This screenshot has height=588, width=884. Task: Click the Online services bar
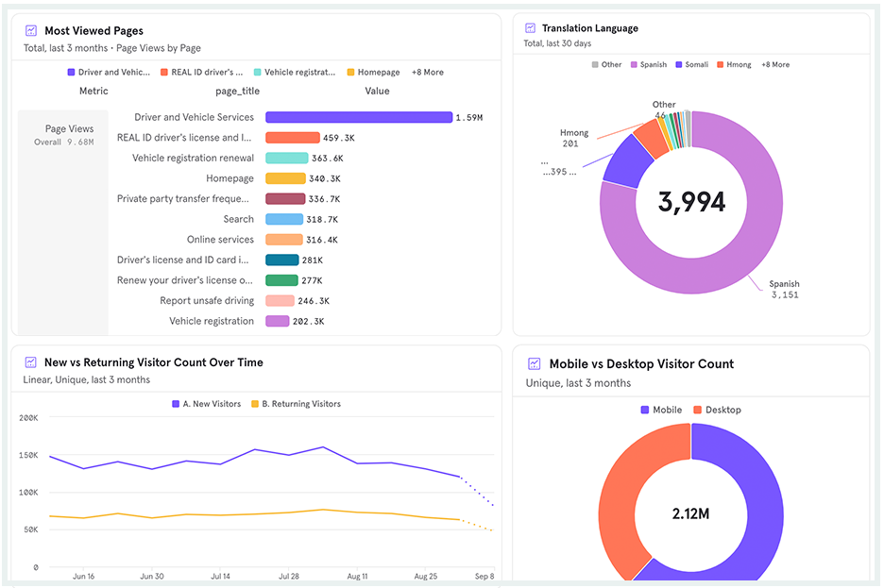[x=284, y=240]
